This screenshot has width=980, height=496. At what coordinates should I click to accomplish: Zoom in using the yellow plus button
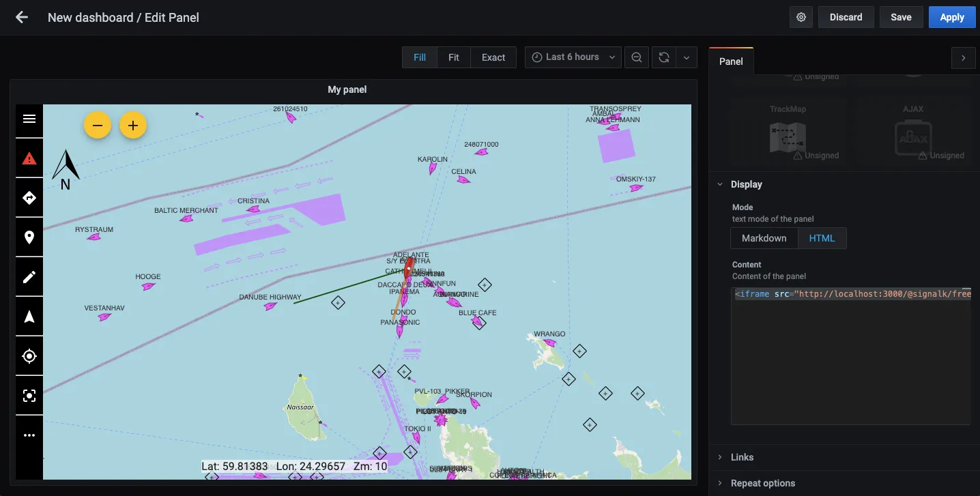point(133,126)
